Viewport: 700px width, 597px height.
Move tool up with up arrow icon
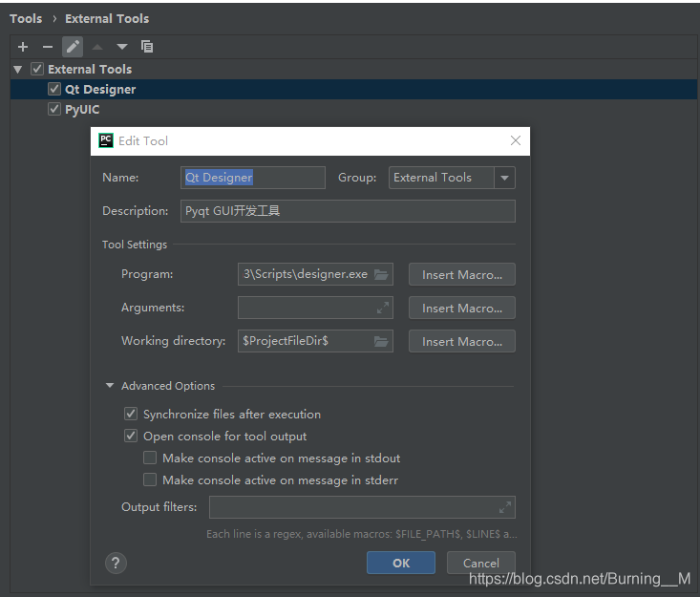(97, 47)
